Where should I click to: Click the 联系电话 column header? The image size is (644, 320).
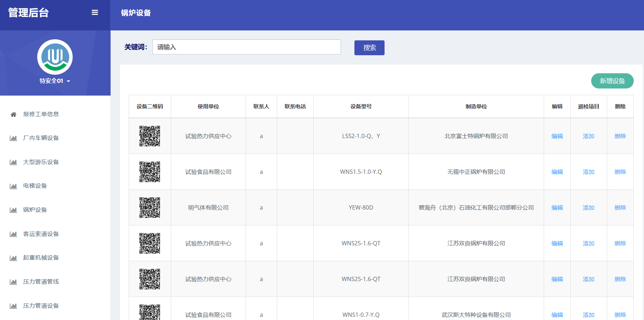(x=295, y=106)
